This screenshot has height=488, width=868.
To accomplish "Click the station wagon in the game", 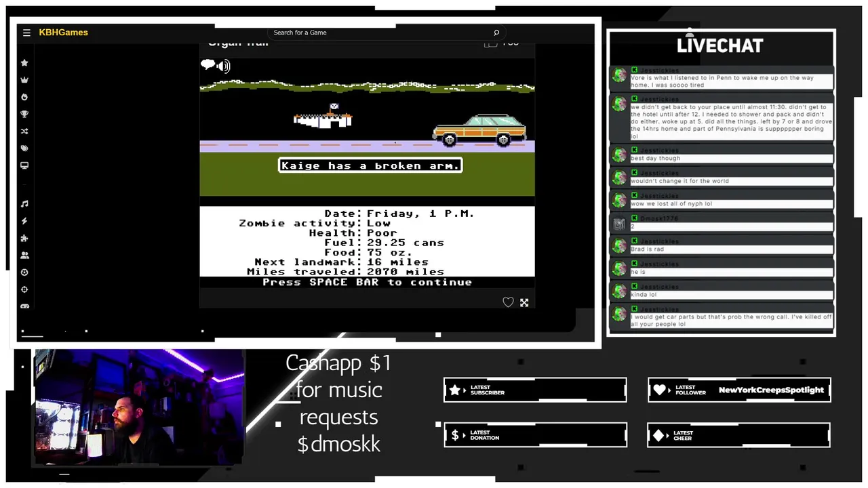I will click(479, 129).
